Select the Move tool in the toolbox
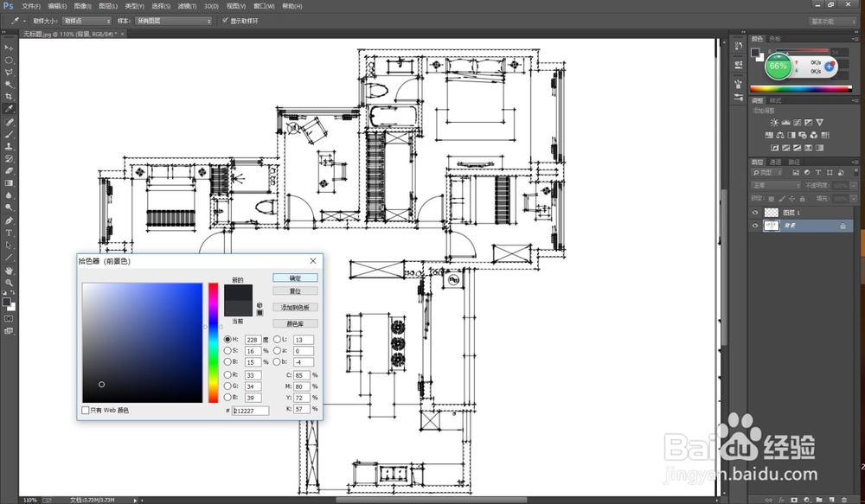The height and width of the screenshot is (504, 865). (x=9, y=48)
